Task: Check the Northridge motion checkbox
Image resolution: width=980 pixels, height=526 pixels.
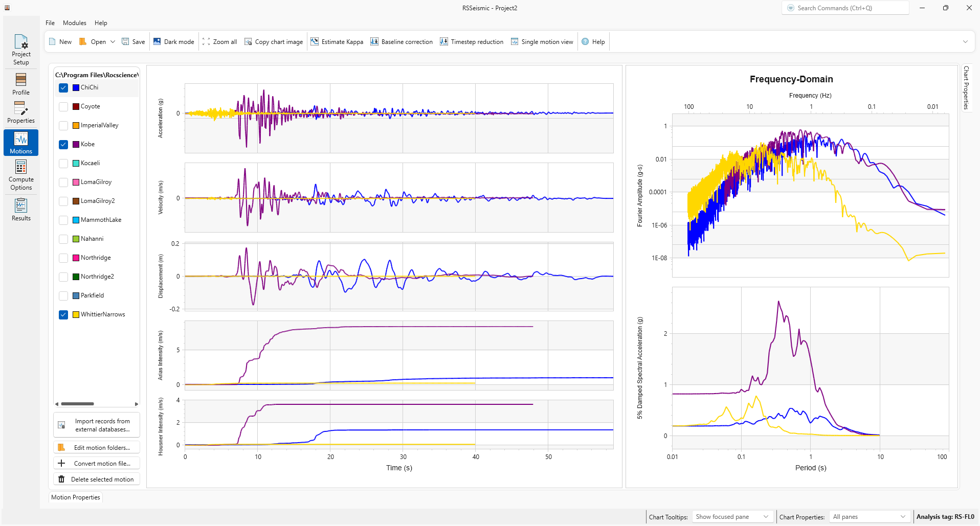Action: pos(63,258)
